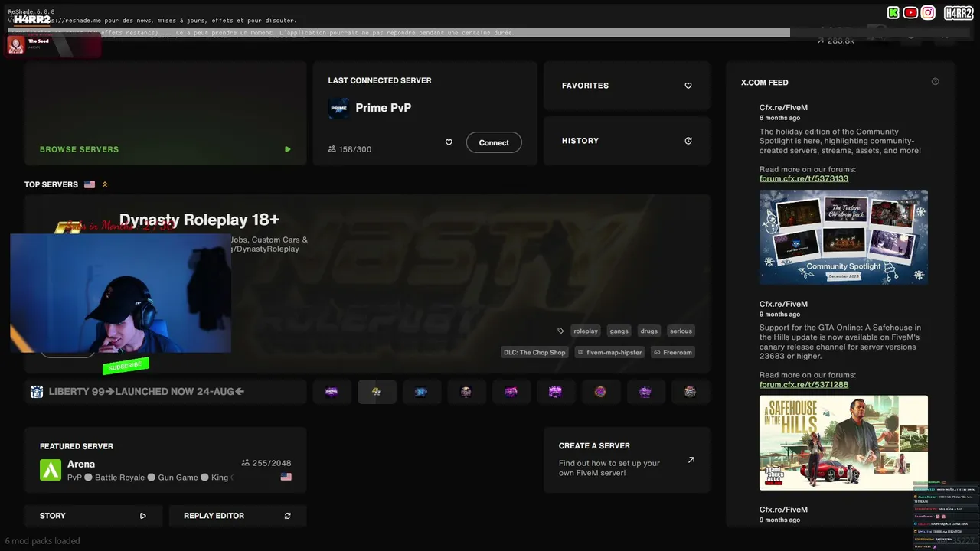Viewport: 980px width, 551px height.
Task: Select the eighth server icon in the row
Action: (645, 392)
